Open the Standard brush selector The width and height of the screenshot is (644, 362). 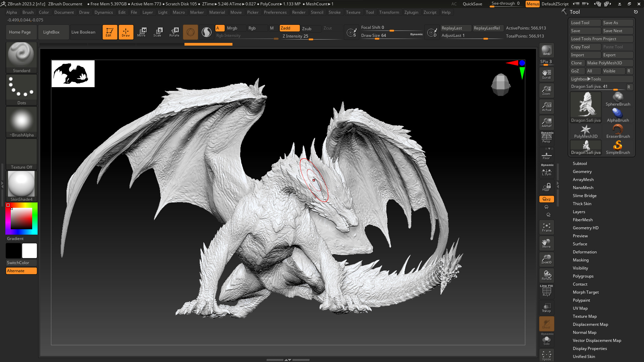click(21, 57)
